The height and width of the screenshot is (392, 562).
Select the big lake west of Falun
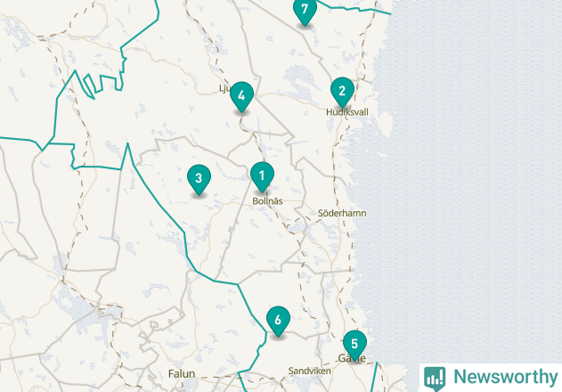click(x=81, y=312)
